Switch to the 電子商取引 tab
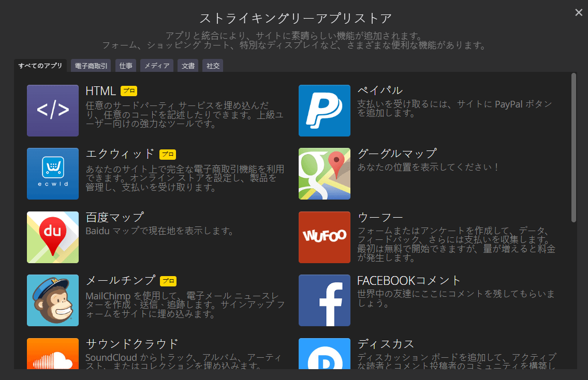This screenshot has width=588, height=380. [x=91, y=66]
